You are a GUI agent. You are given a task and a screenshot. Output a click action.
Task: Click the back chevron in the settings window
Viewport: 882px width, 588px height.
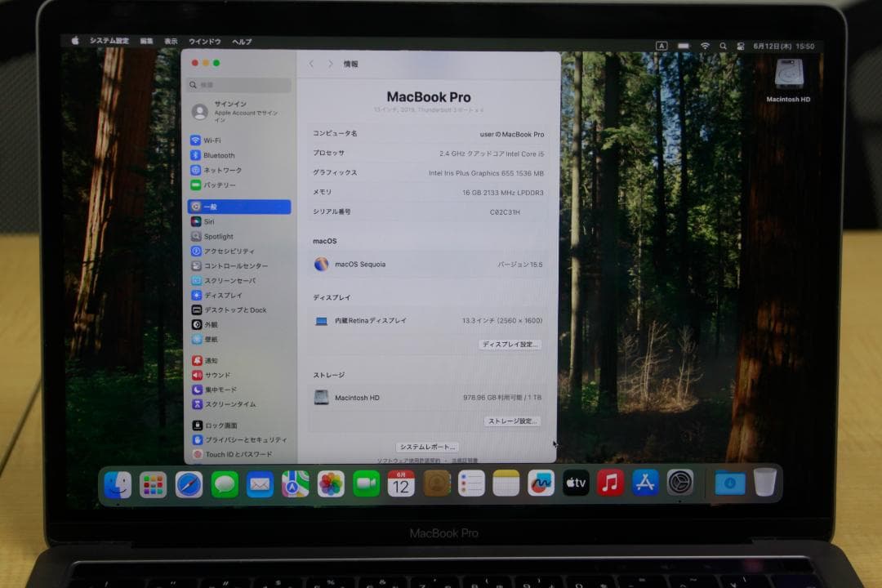[311, 63]
